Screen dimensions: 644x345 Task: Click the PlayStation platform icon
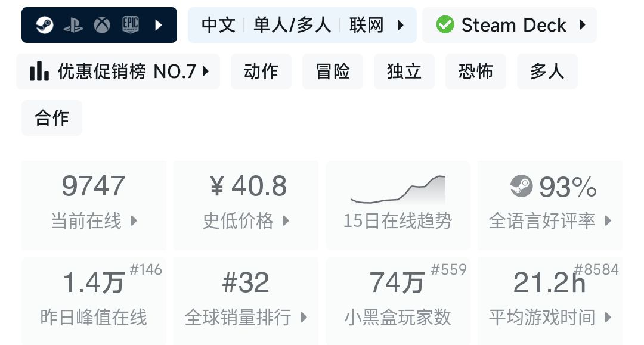73,25
